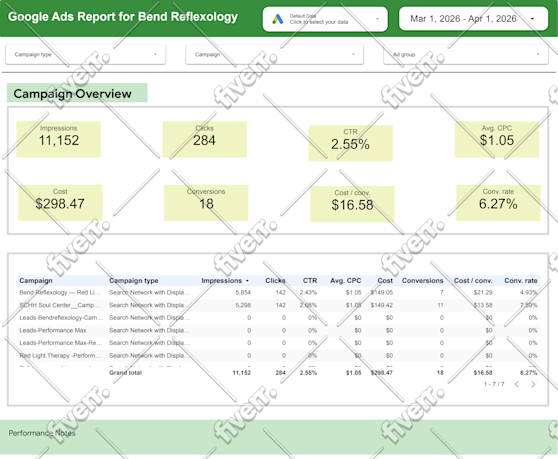The width and height of the screenshot is (558, 459).
Task: Click the Cost / conv. $16.58 scorecard
Action: [352, 204]
